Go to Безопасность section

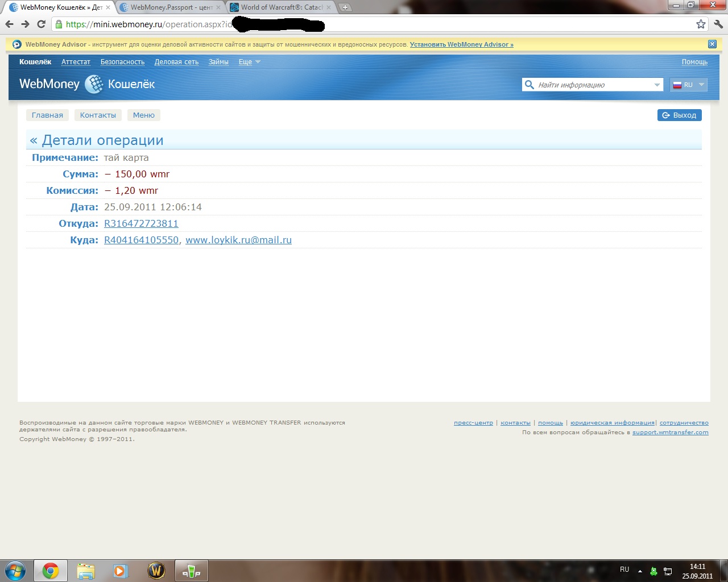pos(123,62)
